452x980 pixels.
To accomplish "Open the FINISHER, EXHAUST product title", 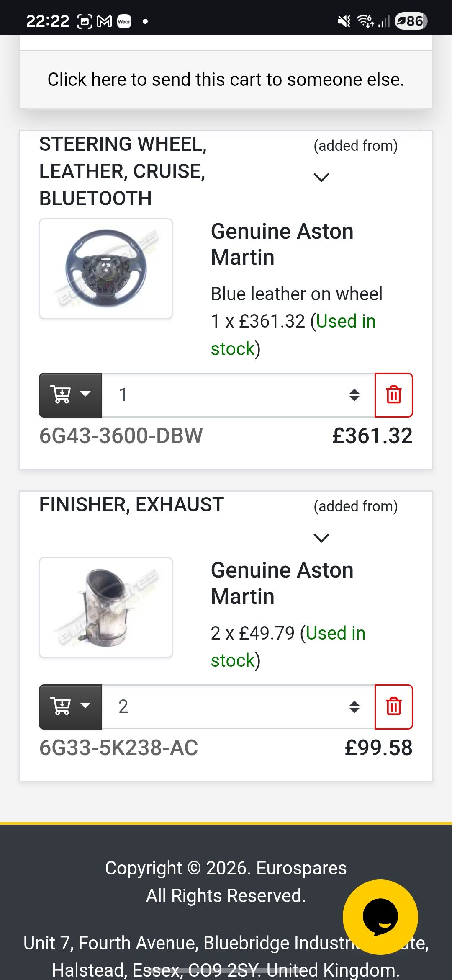I will [131, 505].
